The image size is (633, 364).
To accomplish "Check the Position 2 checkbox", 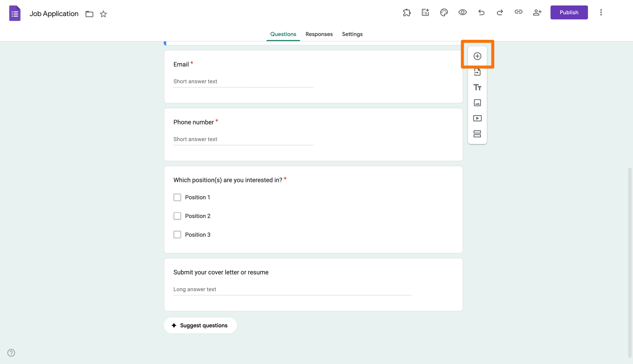I will point(177,216).
